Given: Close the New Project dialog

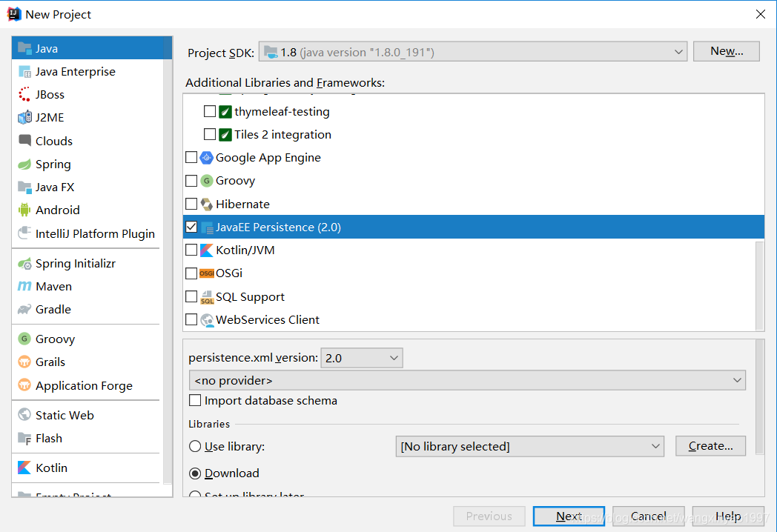Looking at the screenshot, I should [x=761, y=14].
